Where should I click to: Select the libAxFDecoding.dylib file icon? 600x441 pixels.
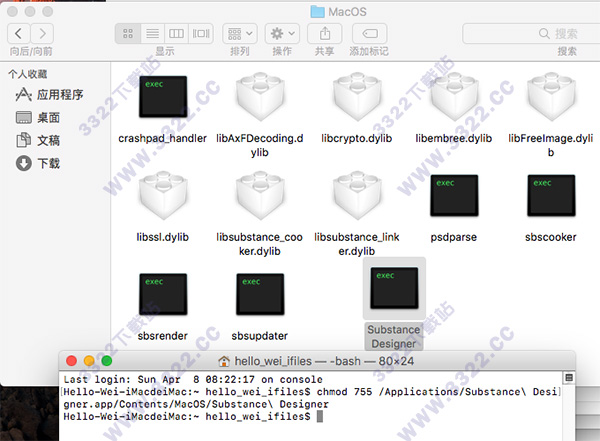[260, 96]
